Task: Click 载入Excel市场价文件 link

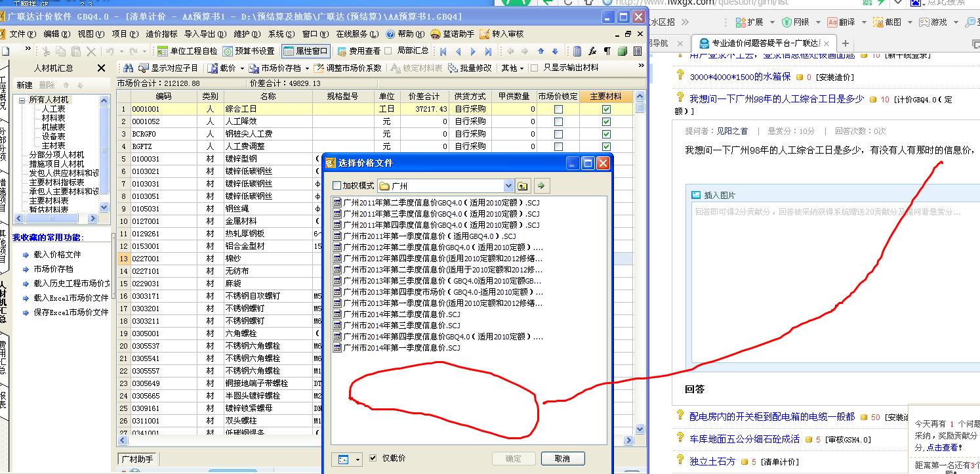Action: (x=71, y=298)
